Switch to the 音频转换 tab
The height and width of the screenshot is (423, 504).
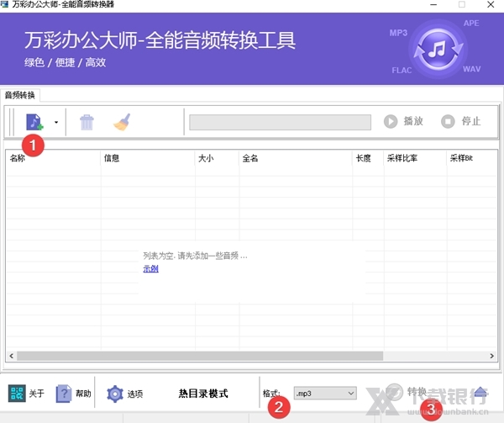coord(20,95)
